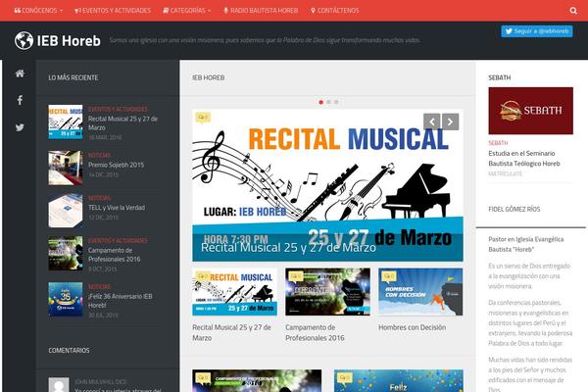Select second slider dot indicator

click(x=328, y=102)
